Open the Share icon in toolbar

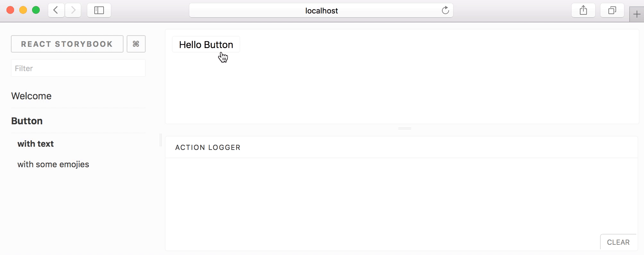pos(583,10)
